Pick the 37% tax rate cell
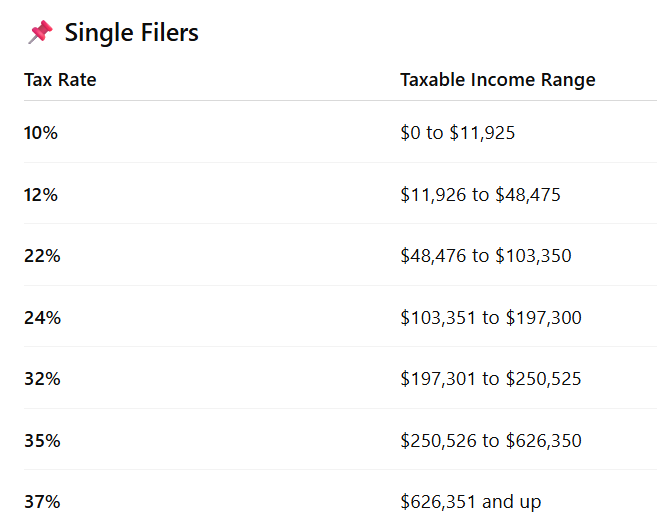 point(42,502)
